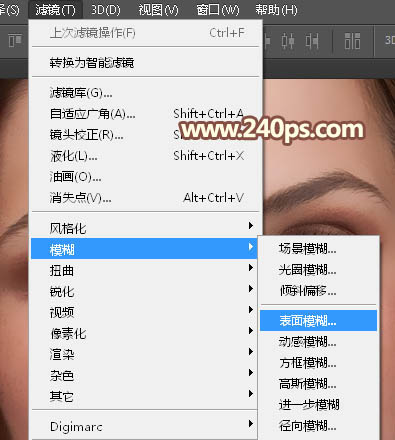Click the distribute horizontal centers icon
The width and height of the screenshot is (395, 440).
pos(288,41)
